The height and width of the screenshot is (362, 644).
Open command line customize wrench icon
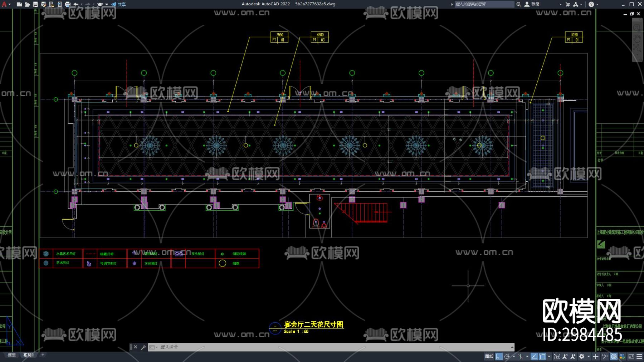(143, 347)
